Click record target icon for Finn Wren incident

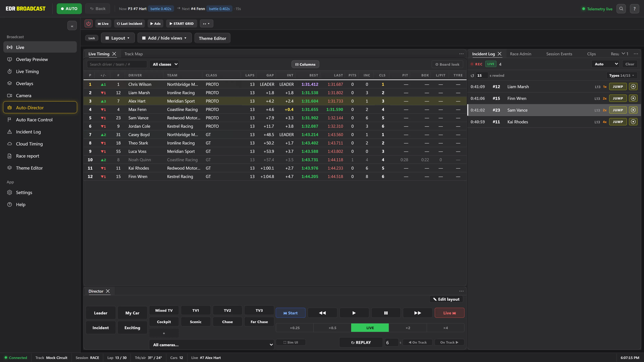coord(633,98)
